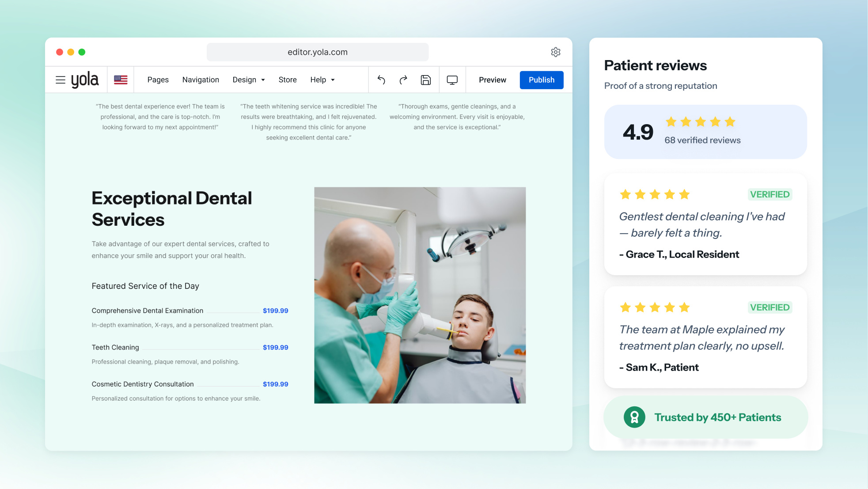Image resolution: width=868 pixels, height=489 pixels.
Task: Expand the Help dropdown
Action: [x=322, y=80]
